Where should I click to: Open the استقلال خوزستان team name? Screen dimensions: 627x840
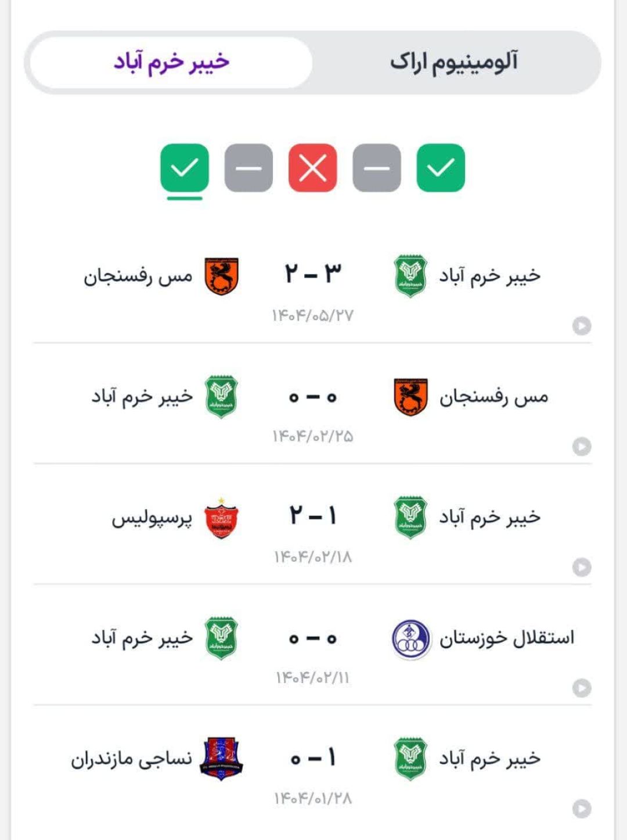[x=506, y=638]
